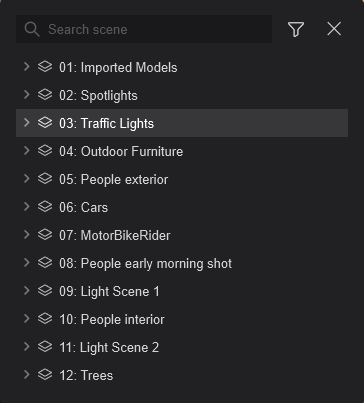Focus the Search scene input field

coord(144,29)
